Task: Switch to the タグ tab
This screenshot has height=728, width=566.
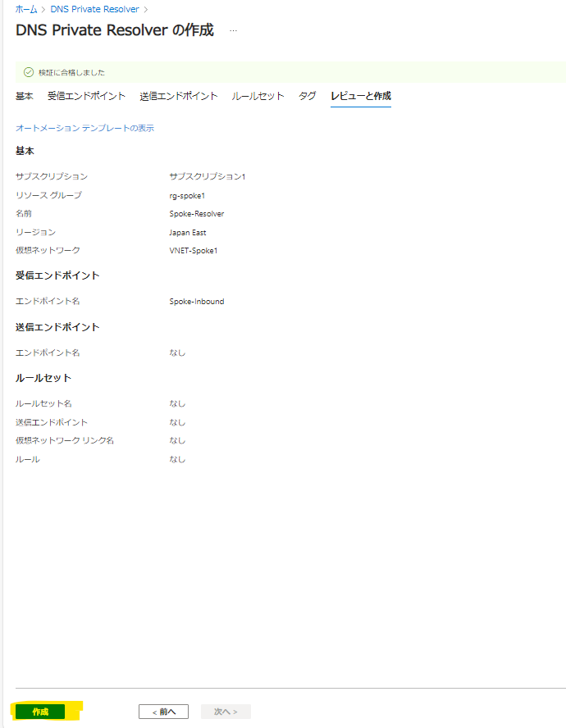Action: (x=307, y=96)
